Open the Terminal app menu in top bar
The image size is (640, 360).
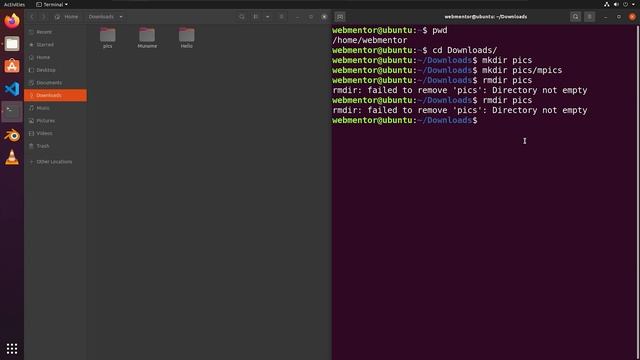tap(52, 4)
